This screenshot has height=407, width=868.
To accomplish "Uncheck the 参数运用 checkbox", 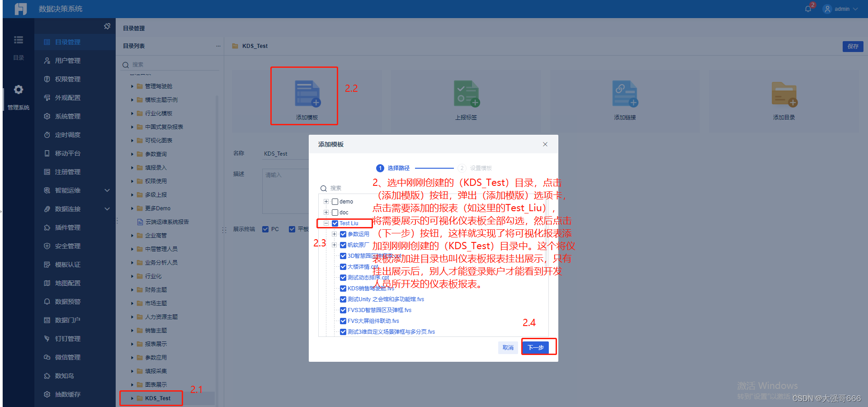I will tap(343, 234).
